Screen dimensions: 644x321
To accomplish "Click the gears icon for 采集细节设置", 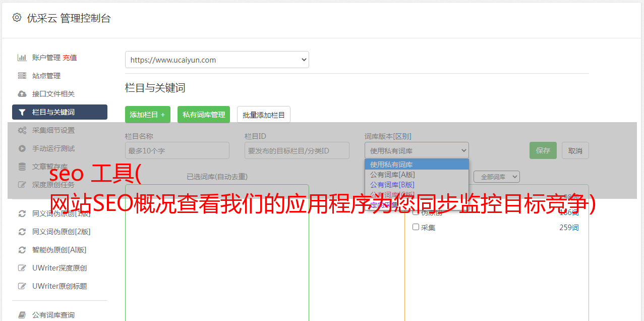I will coord(22,130).
